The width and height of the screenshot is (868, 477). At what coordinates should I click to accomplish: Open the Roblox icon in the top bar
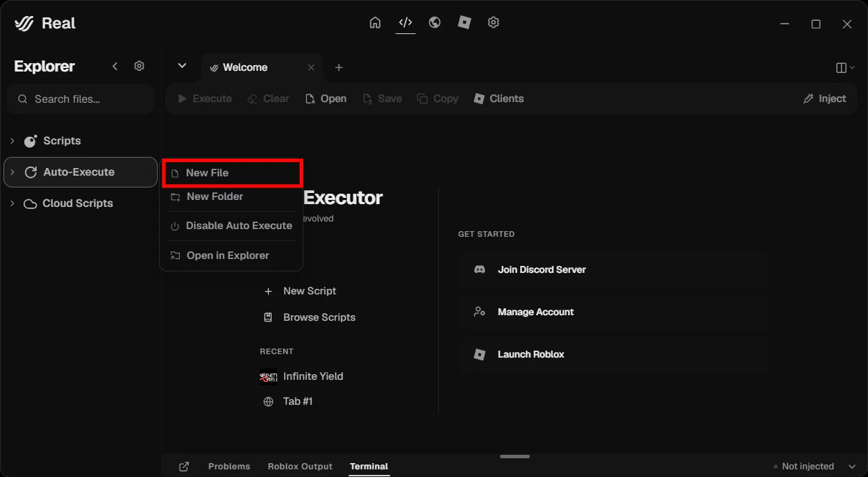point(465,22)
